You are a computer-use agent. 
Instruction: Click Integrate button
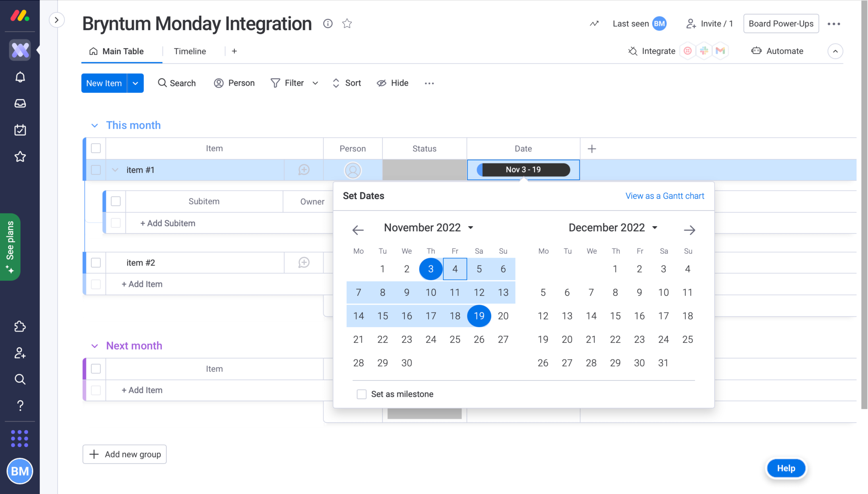(652, 51)
